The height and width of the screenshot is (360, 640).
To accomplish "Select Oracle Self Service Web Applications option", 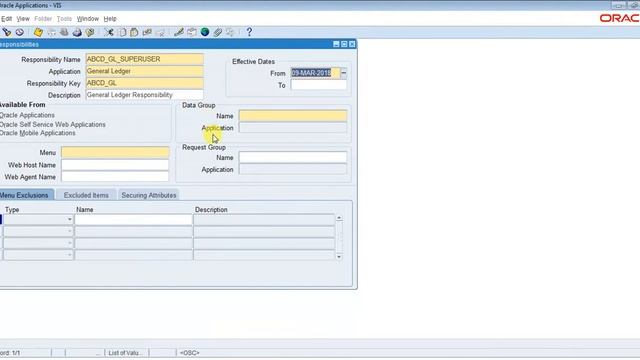I will [x=53, y=124].
